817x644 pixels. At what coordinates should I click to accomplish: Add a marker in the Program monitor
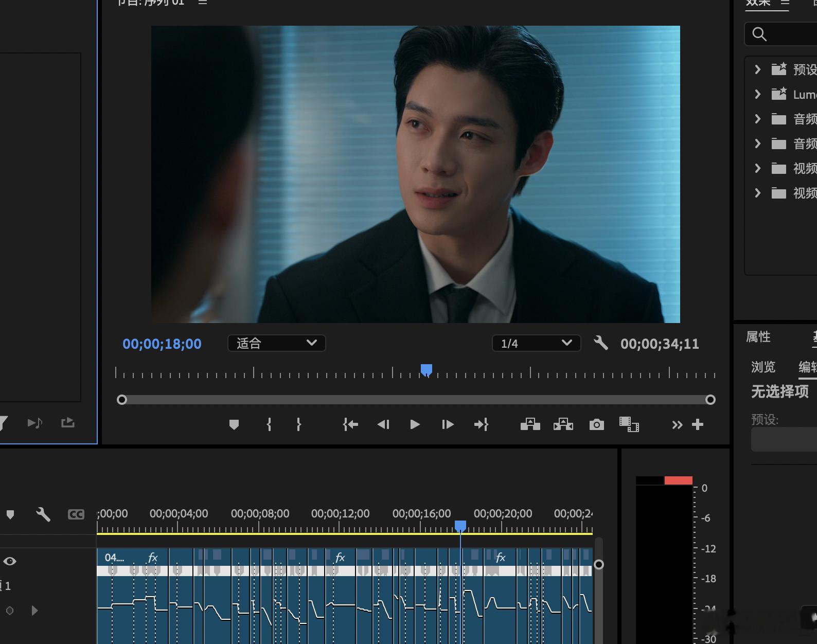point(234,424)
